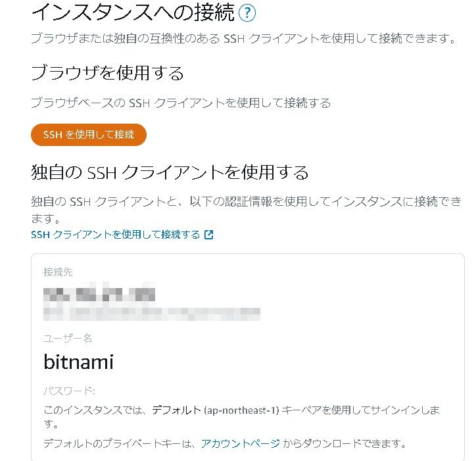This screenshot has height=461, width=476.
Task: Click the blurred IP address under 接続先
Action: coord(100,293)
